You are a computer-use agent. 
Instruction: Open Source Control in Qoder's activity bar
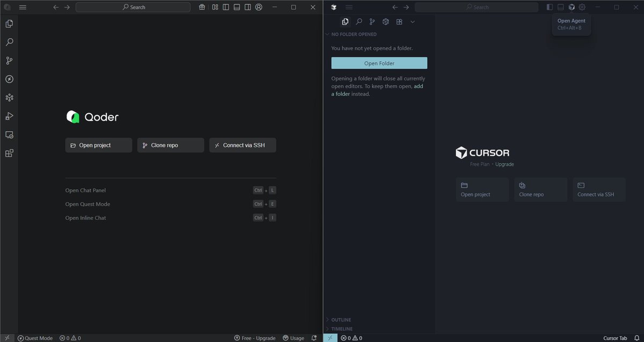[x=9, y=61]
